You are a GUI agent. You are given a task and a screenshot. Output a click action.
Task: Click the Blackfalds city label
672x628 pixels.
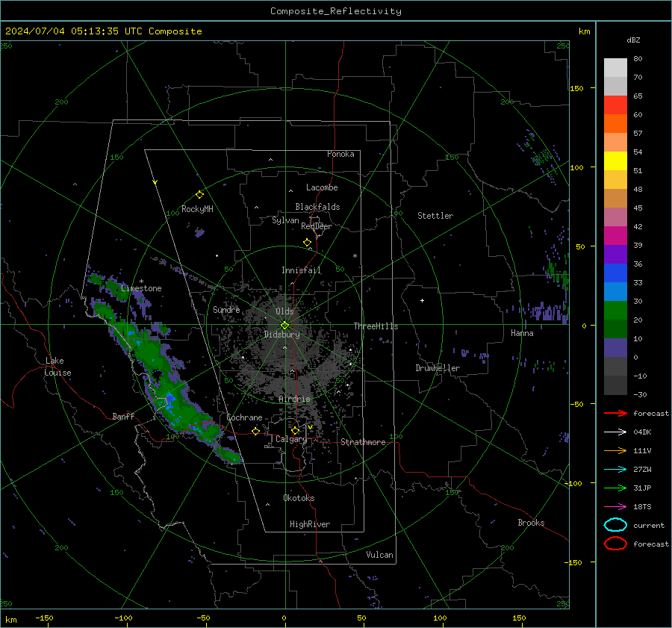317,207
